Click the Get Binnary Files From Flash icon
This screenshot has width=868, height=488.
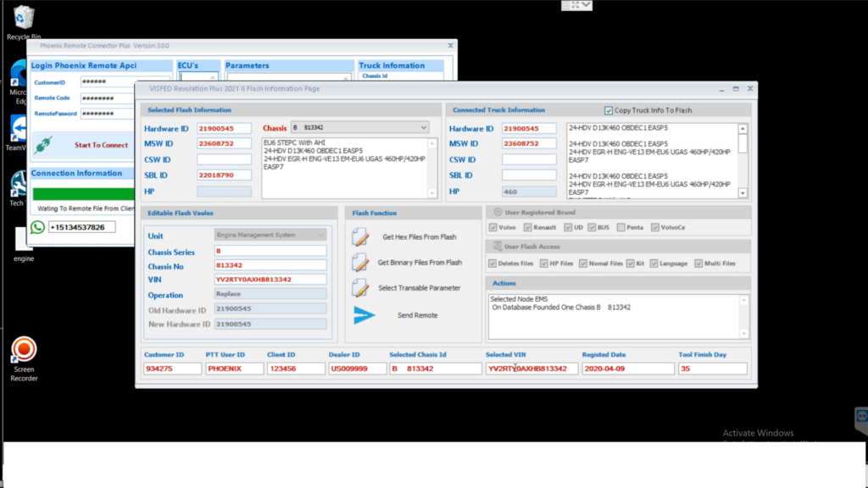tap(360, 263)
